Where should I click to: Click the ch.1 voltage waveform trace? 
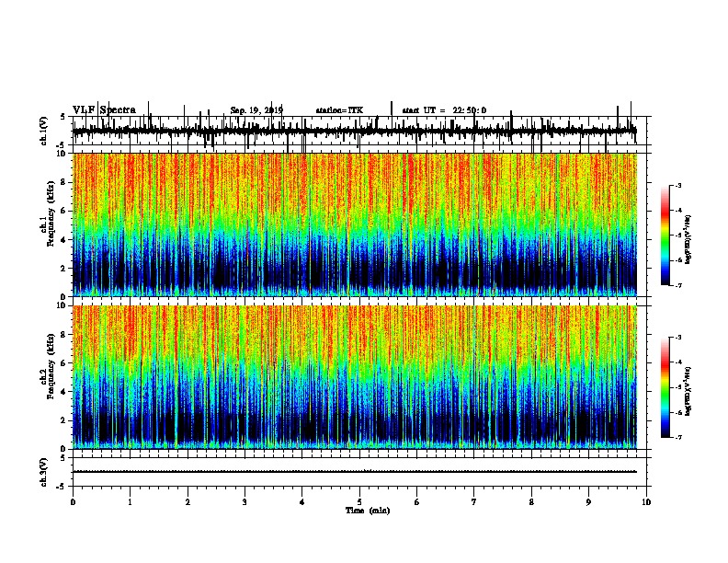click(x=355, y=131)
